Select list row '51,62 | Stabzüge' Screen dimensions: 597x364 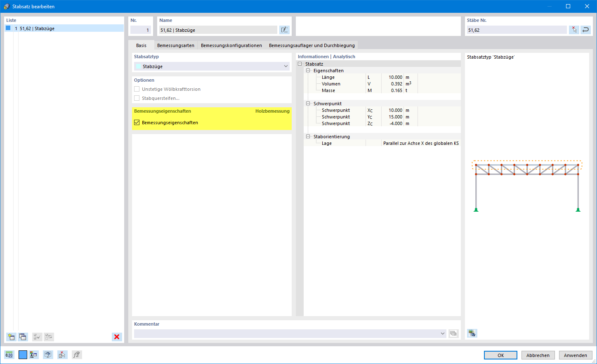tap(64, 28)
